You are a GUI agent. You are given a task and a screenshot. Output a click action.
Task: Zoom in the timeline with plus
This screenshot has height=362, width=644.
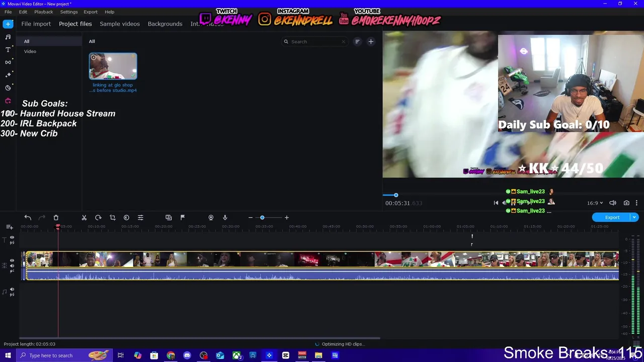[287, 217]
